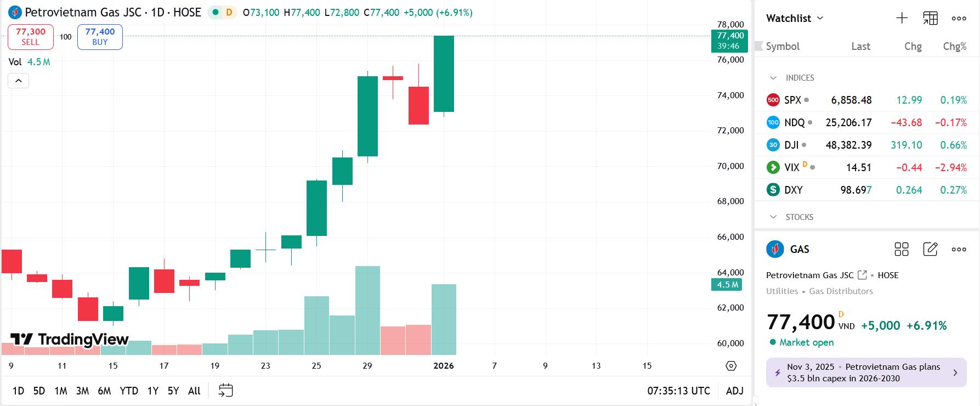Select the 3M time range
The height and width of the screenshot is (406, 980).
[82, 391]
